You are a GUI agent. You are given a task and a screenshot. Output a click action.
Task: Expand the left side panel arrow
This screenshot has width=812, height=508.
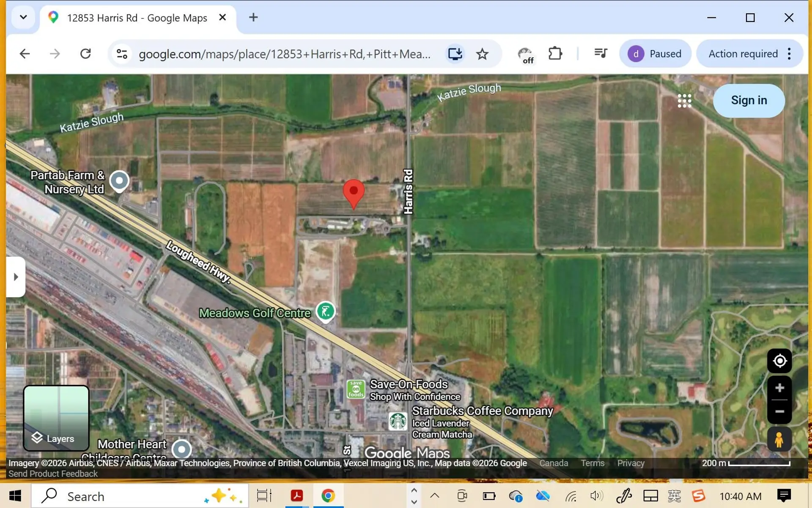tap(16, 277)
